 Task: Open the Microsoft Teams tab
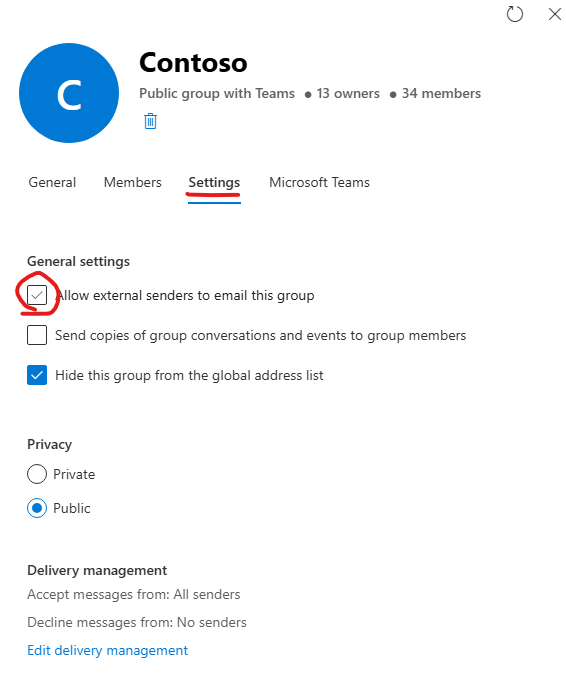point(319,182)
